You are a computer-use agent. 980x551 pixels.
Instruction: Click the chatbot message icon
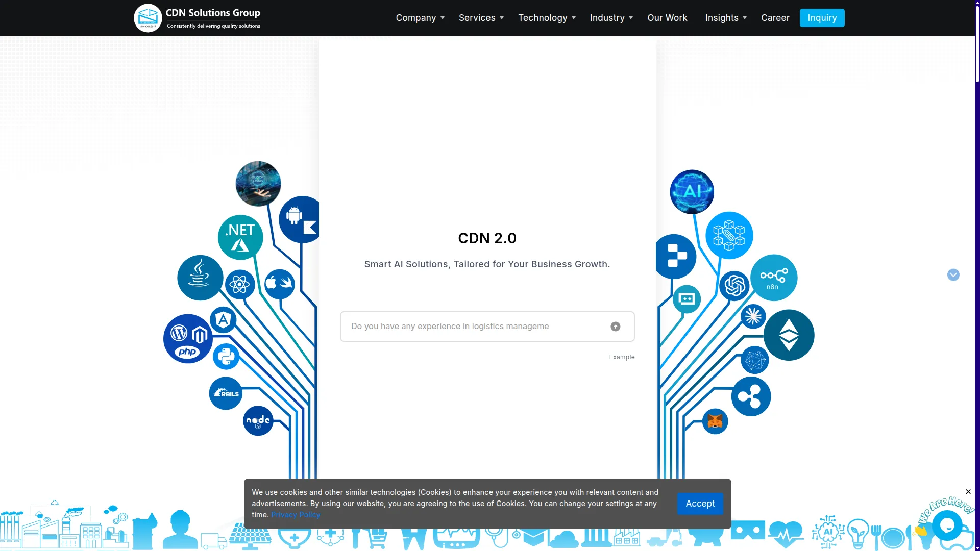click(x=687, y=299)
